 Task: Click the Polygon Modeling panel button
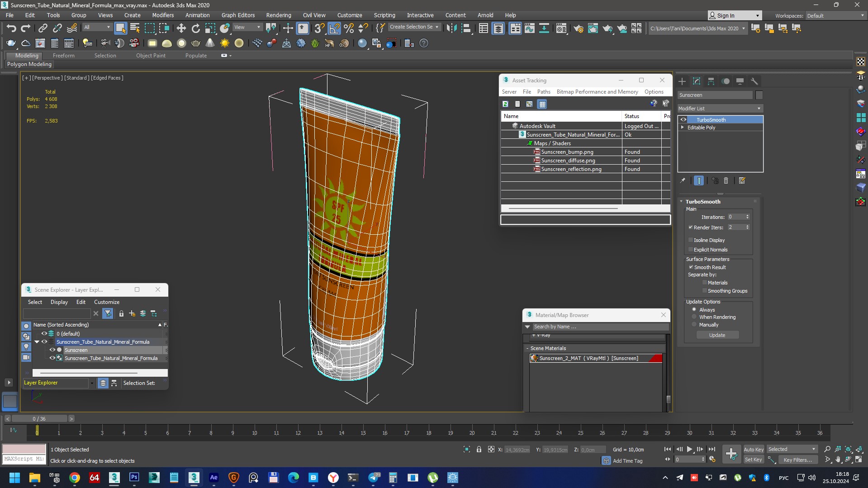coord(29,64)
